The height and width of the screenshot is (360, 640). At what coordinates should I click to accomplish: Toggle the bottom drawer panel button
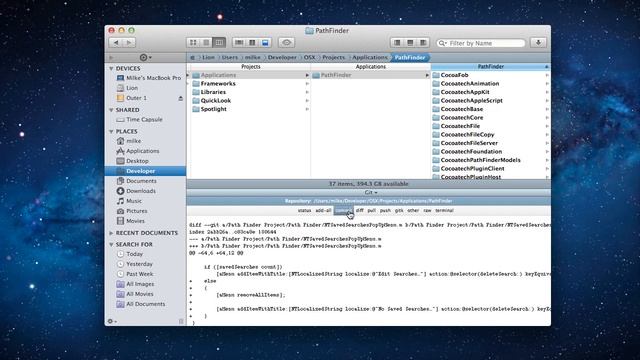(410, 42)
